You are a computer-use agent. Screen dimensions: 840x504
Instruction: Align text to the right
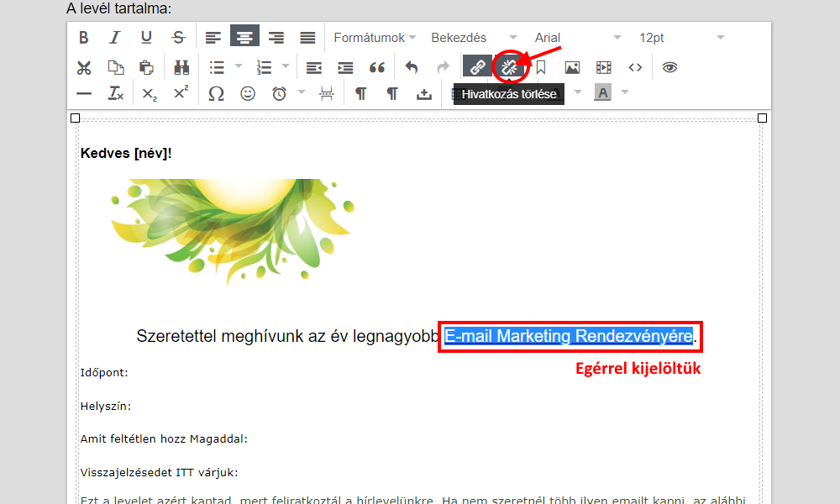pos(276,38)
